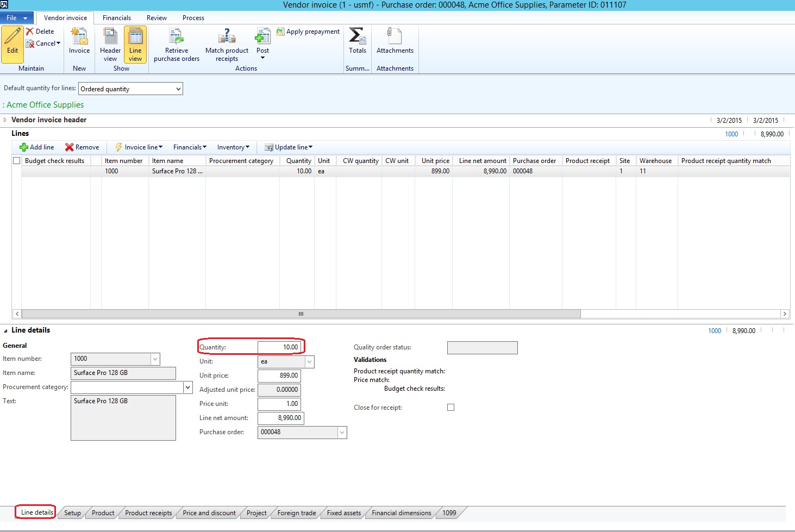Click the new Invoice icon
The height and width of the screenshot is (532, 795).
(79, 37)
